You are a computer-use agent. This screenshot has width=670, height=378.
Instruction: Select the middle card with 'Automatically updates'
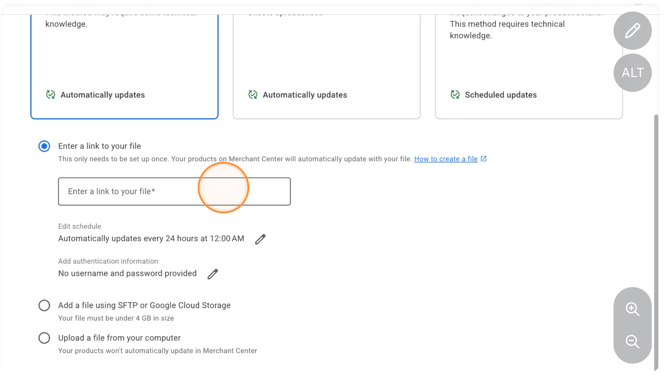tap(326, 66)
